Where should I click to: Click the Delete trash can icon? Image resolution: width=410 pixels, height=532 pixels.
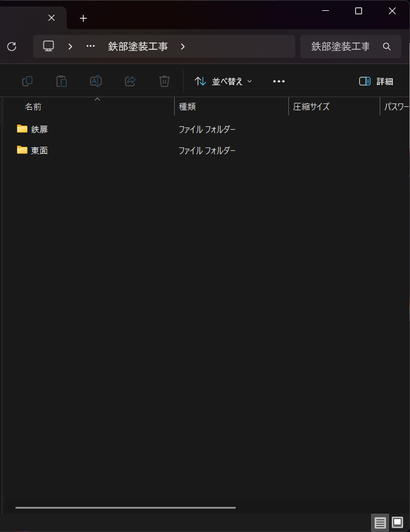point(164,81)
